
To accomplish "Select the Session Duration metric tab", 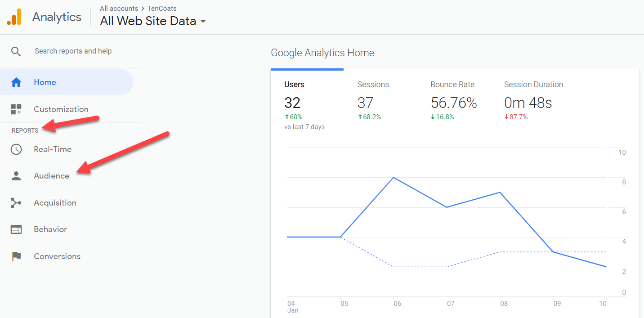I will pyautogui.click(x=533, y=105).
